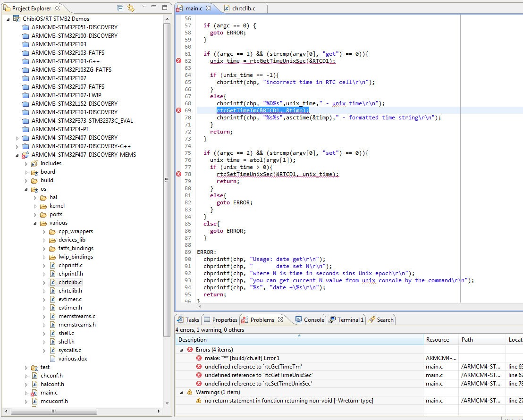Expand the hal folder
The width and height of the screenshot is (523, 420).
click(x=35, y=198)
